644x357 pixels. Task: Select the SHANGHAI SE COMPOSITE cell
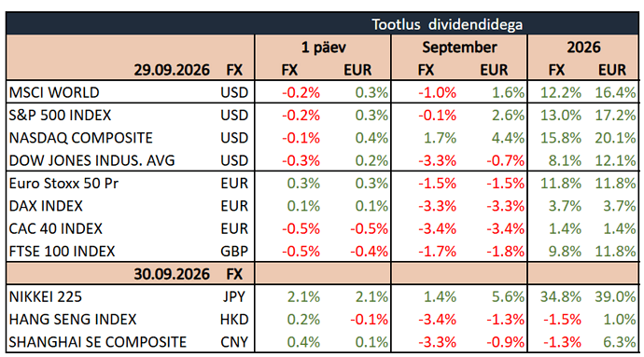pyautogui.click(x=98, y=342)
